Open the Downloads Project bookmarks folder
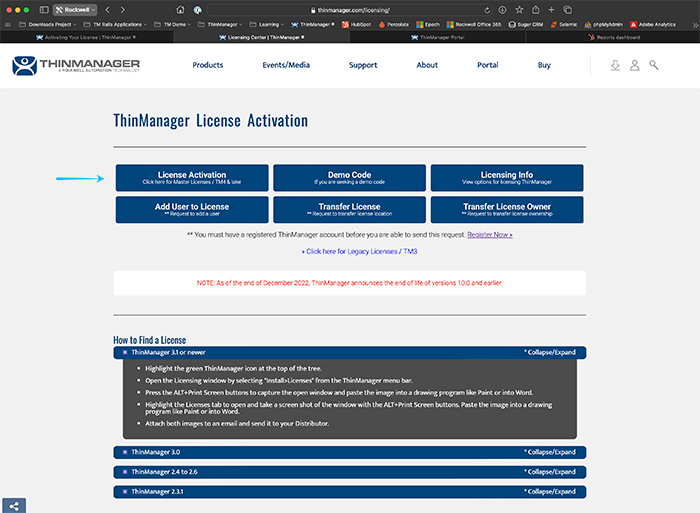 [x=47, y=25]
